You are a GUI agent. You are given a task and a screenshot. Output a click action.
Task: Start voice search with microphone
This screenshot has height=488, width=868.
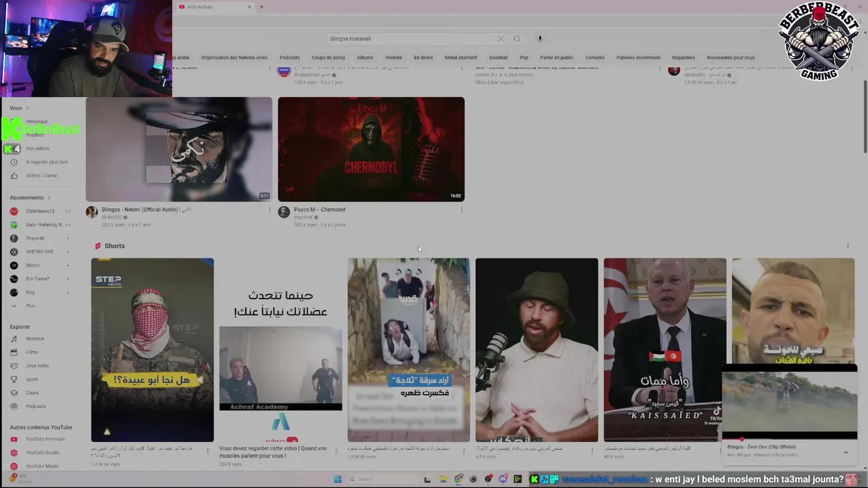click(540, 39)
